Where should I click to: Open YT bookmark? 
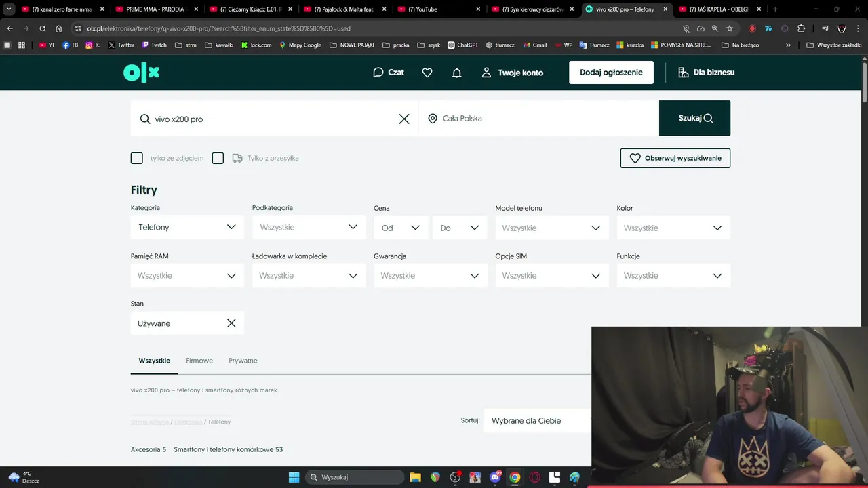47,45
